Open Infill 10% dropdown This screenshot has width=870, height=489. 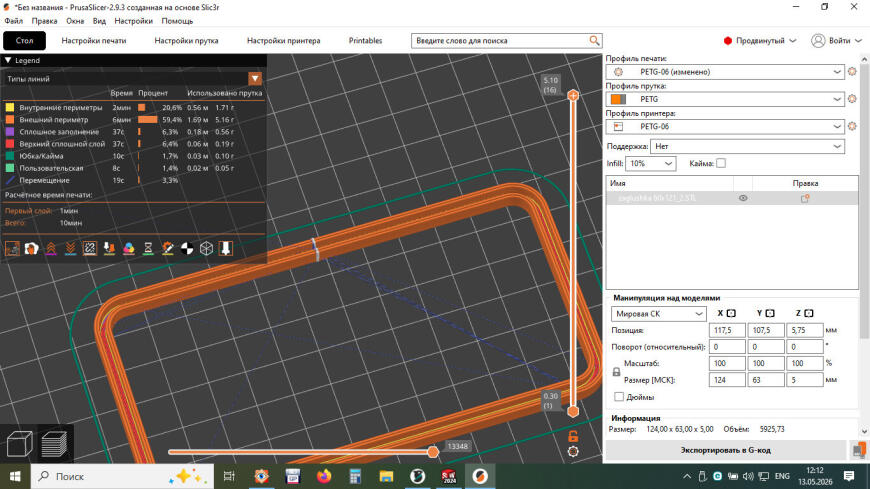pos(650,164)
